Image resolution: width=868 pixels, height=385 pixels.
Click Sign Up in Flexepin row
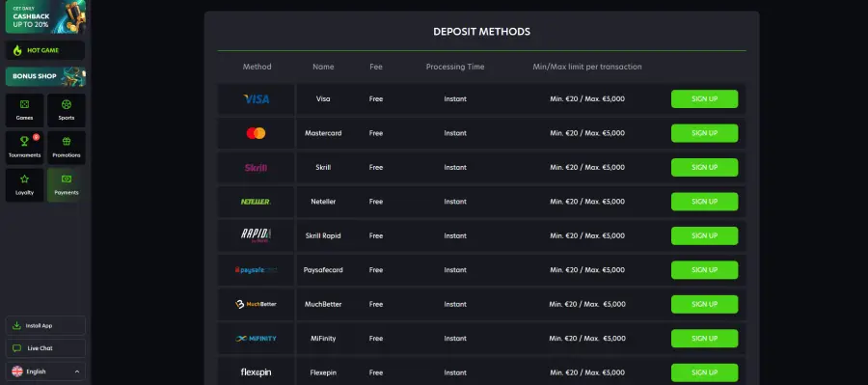pyautogui.click(x=704, y=372)
